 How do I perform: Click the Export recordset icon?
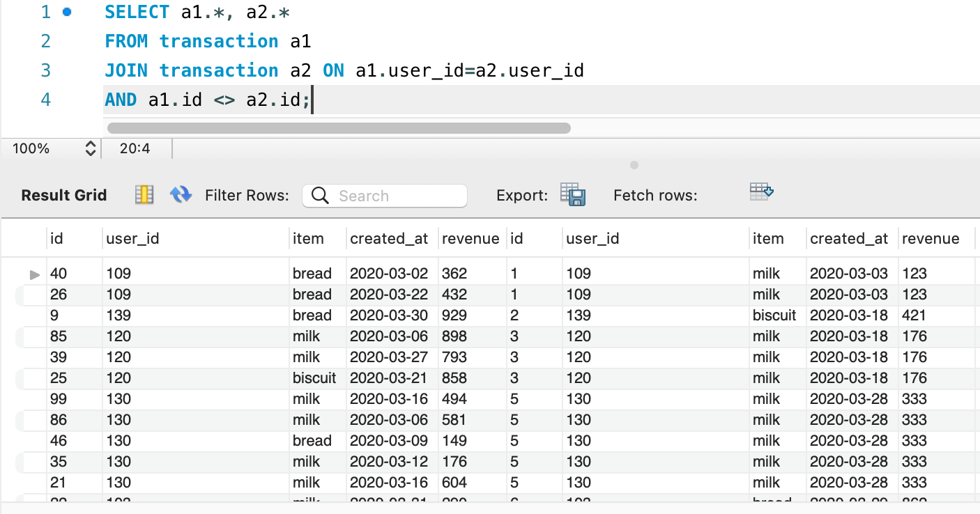click(x=573, y=195)
